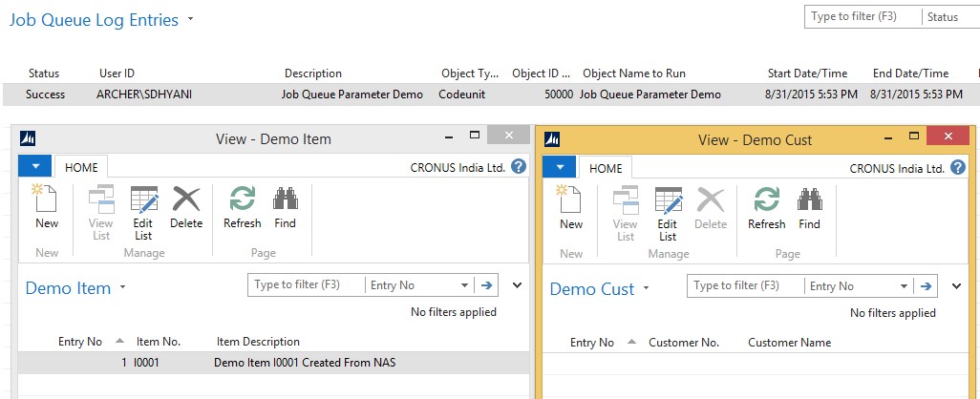Apply filter arrow button in Demo Item
This screenshot has height=399, width=980.
pos(487,284)
